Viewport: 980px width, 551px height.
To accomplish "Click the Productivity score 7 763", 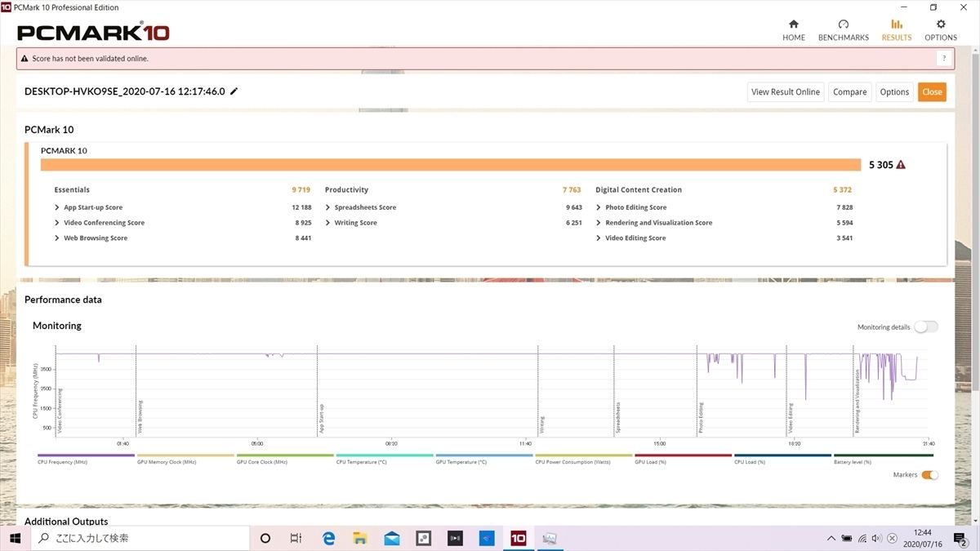I will pos(572,190).
